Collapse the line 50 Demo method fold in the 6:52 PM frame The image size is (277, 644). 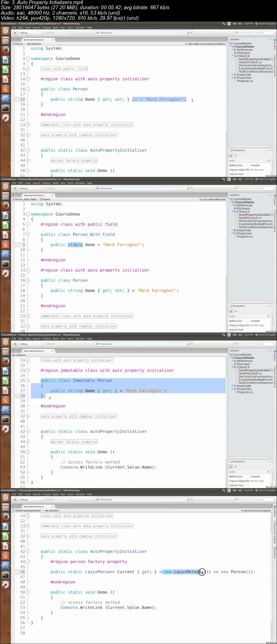(28, 452)
